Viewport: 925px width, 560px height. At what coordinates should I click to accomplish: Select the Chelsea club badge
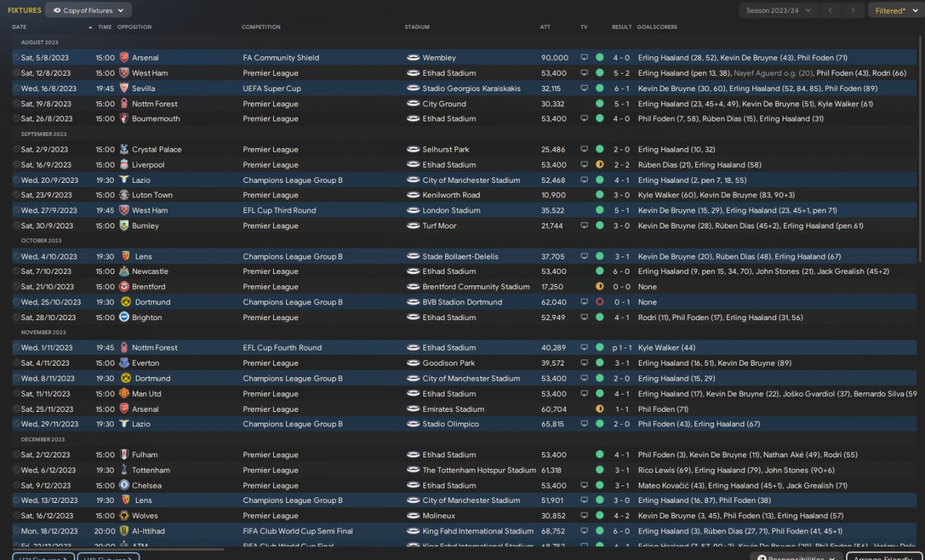point(124,486)
